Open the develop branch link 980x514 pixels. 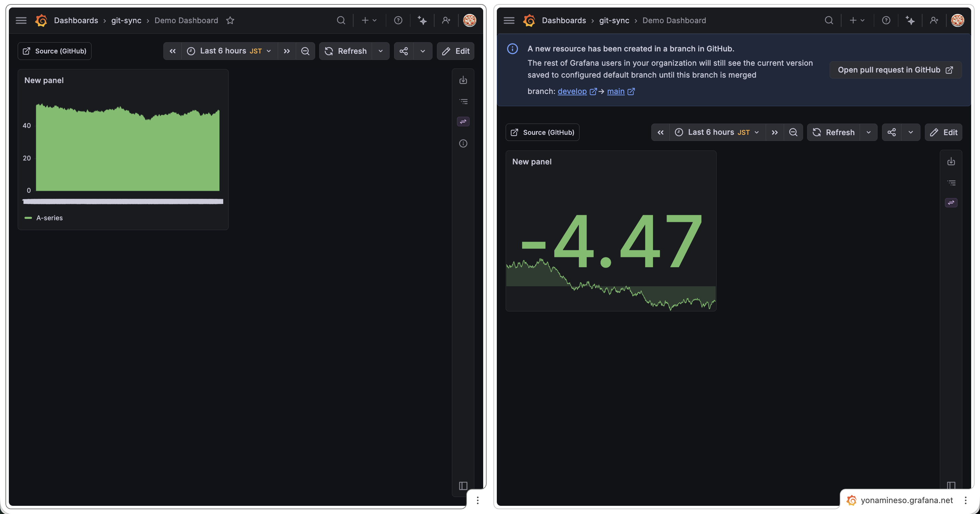tap(572, 91)
